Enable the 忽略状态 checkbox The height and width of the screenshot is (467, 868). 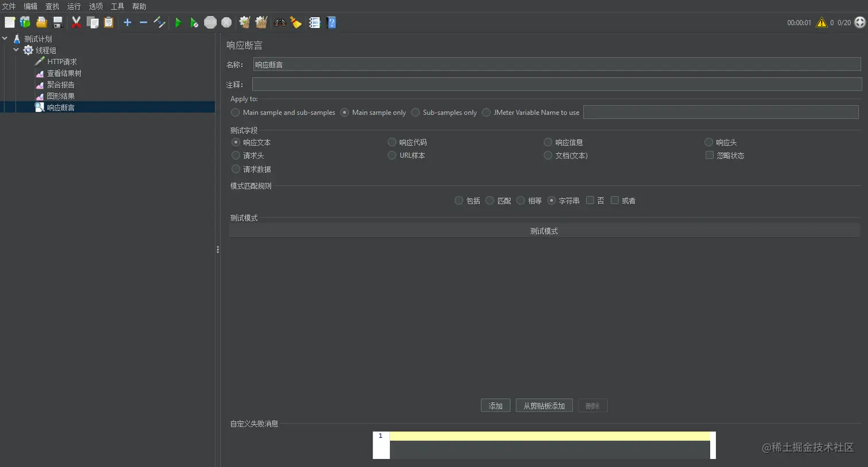[x=710, y=155]
